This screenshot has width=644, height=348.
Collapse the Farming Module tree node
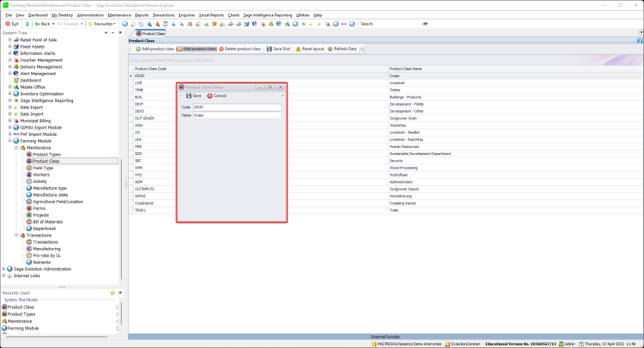click(x=10, y=141)
